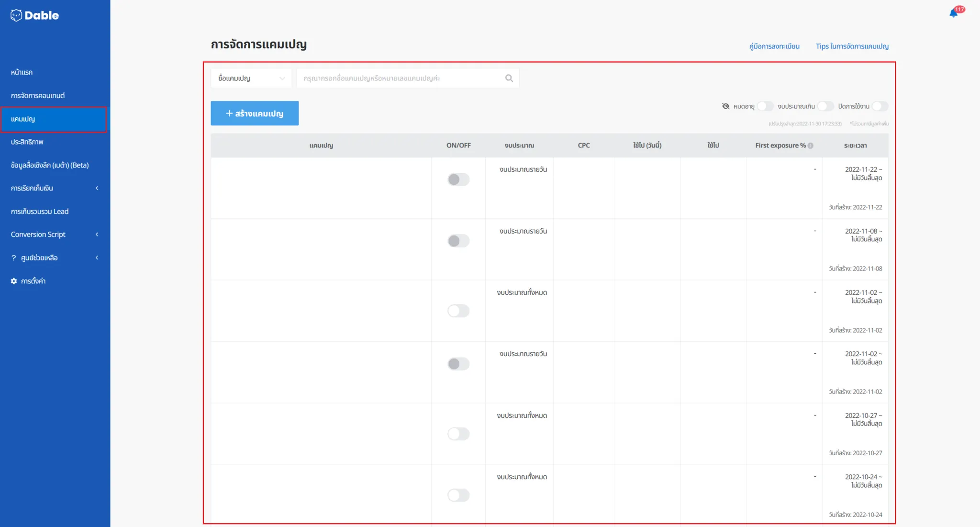Viewport: 980px width, 527px height.
Task: Open ประสิทธิภาพ performance menu item
Action: pyautogui.click(x=27, y=142)
